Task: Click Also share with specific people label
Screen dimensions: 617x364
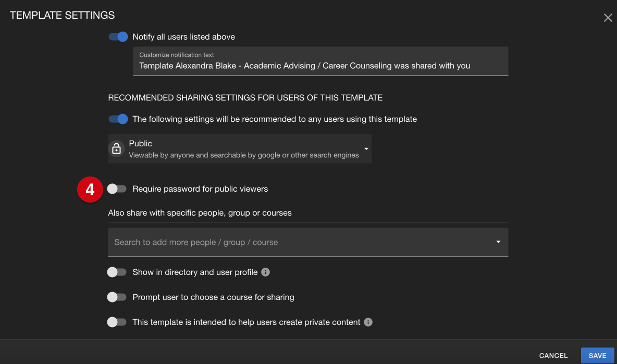Action: coord(200,212)
